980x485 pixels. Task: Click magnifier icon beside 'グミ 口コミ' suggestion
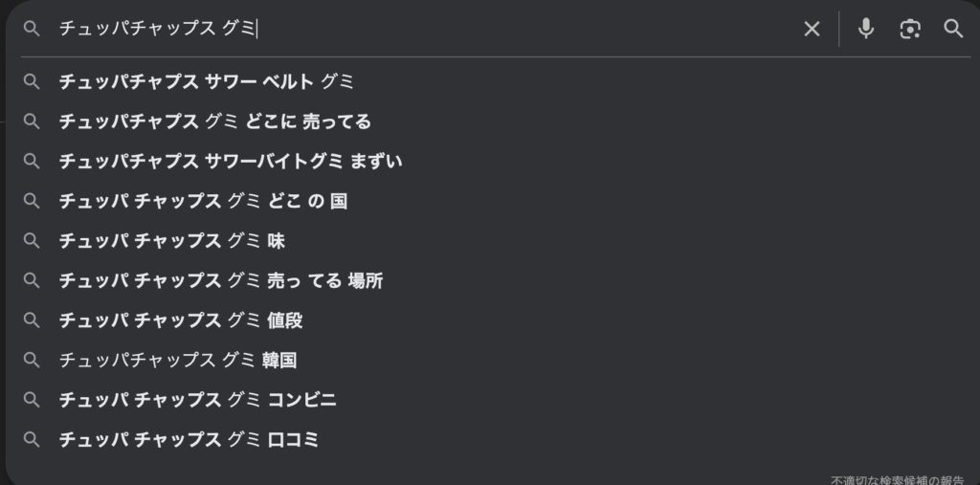point(32,440)
